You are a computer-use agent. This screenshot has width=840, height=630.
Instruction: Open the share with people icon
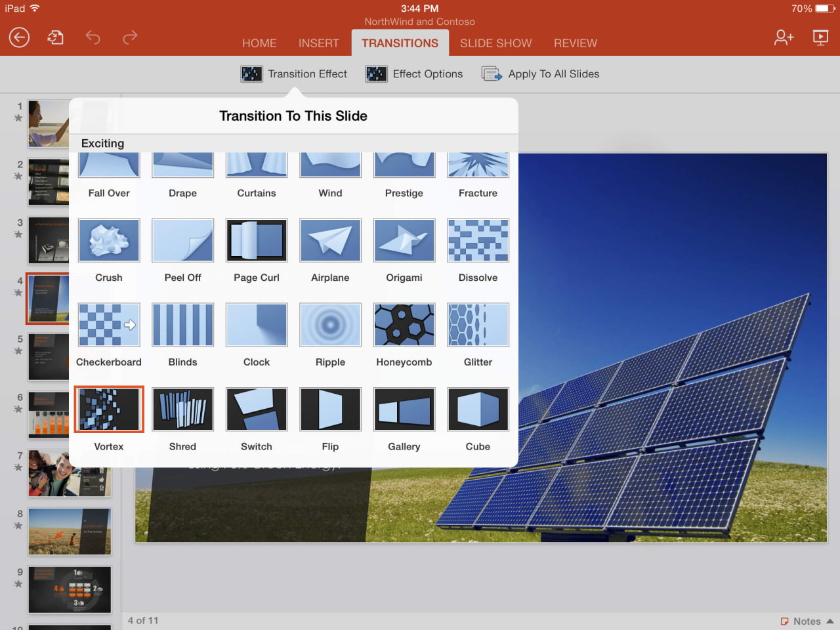click(x=784, y=37)
